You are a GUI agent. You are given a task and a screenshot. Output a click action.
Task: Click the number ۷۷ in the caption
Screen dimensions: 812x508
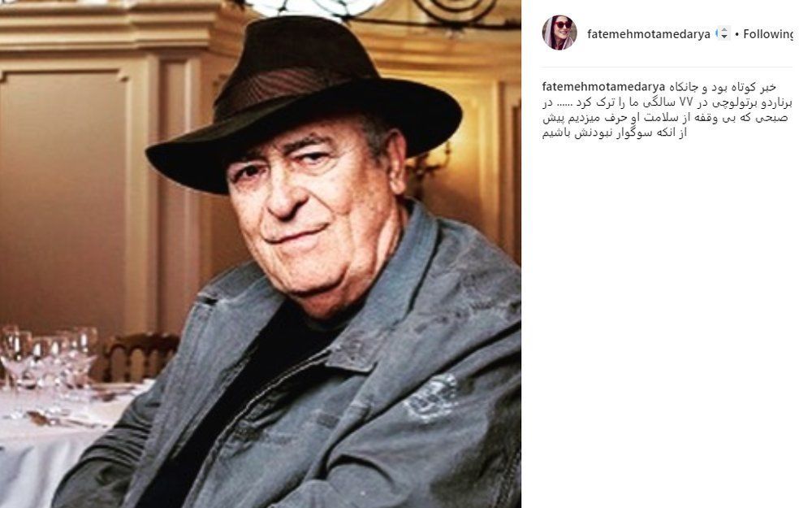point(685,102)
